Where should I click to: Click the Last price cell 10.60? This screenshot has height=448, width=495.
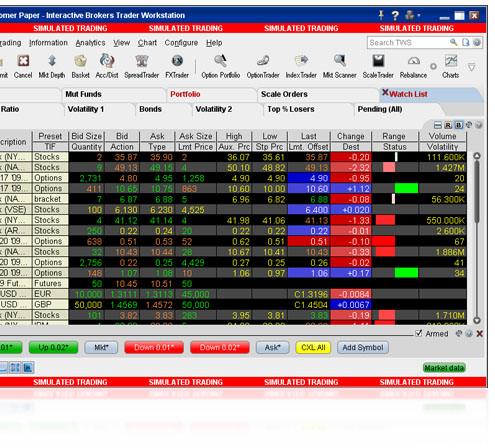pos(309,189)
